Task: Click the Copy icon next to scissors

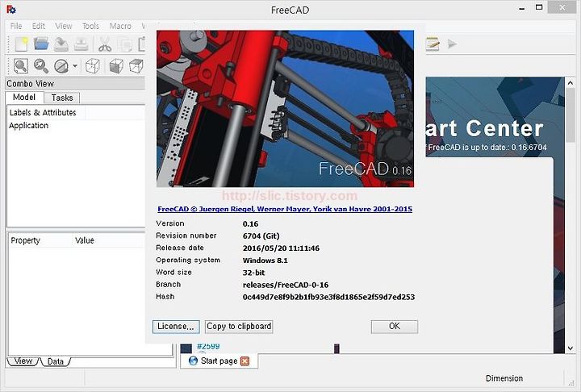Action: click(125, 45)
